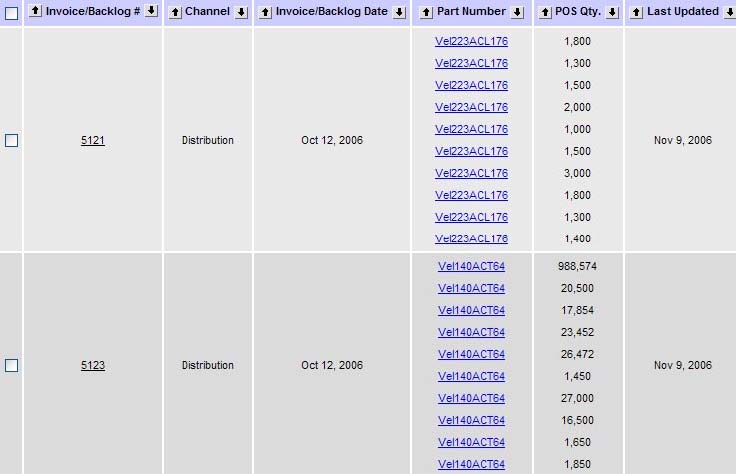
Task: Sort Part Number column ascending
Action: pyautogui.click(x=425, y=12)
